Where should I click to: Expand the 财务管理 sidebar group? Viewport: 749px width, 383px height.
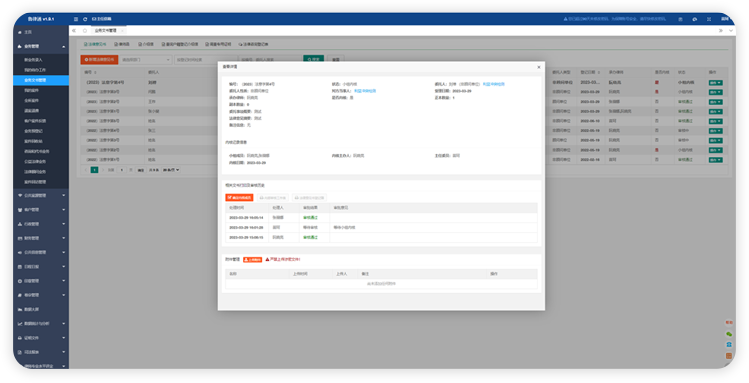(x=41, y=238)
